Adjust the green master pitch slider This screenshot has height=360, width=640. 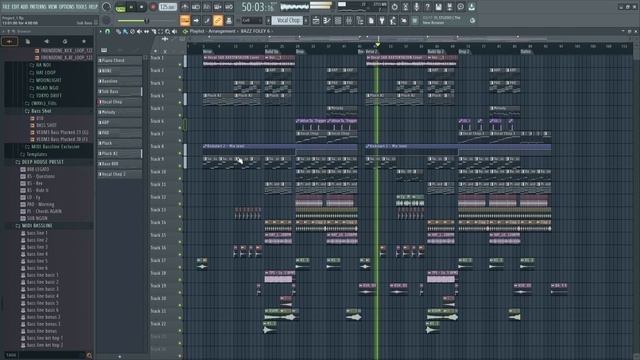coord(133,20)
